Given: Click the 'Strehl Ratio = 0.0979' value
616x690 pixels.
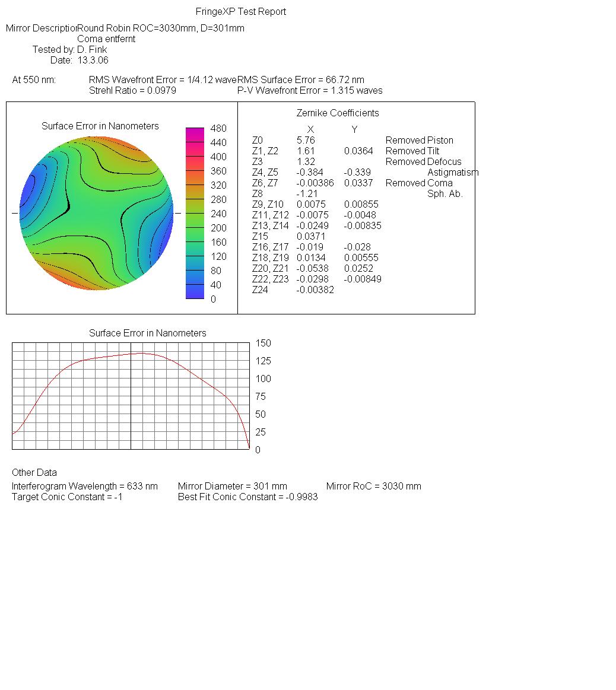Looking at the screenshot, I should (132, 91).
